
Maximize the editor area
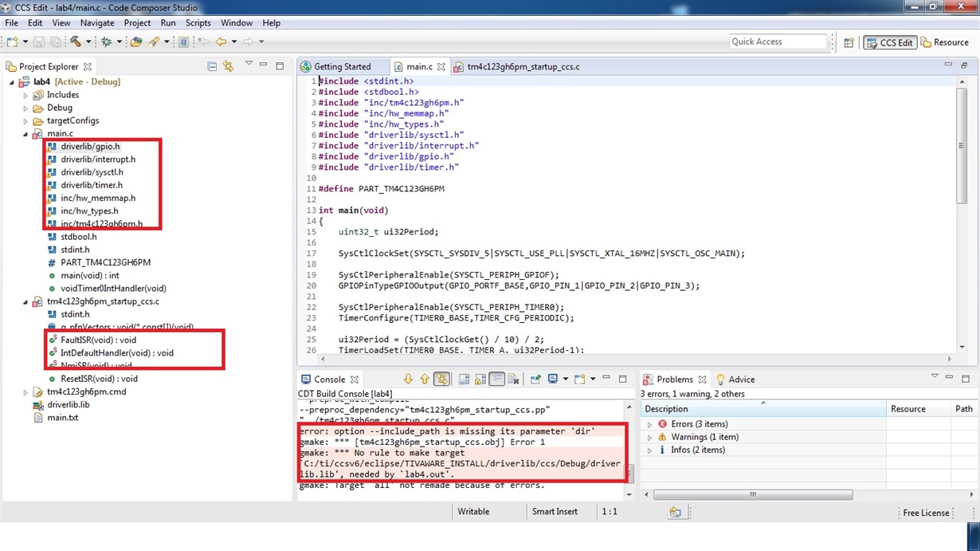(964, 65)
